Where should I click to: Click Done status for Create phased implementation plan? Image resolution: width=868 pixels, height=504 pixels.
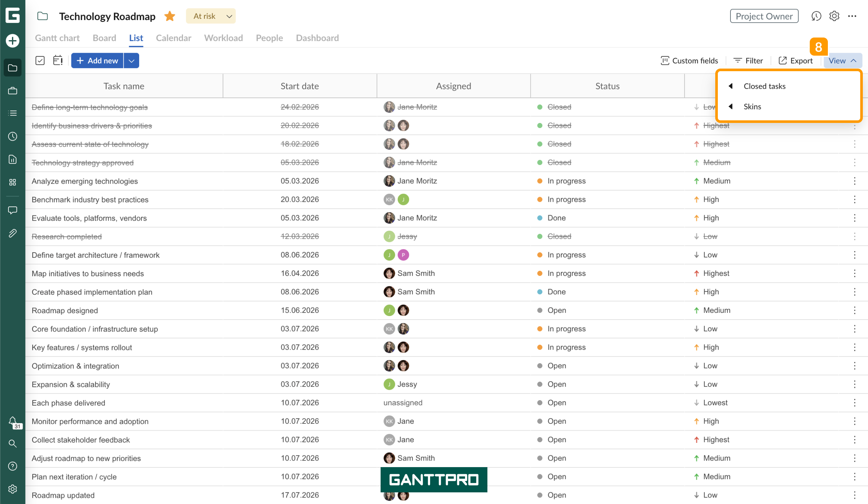(x=551, y=292)
